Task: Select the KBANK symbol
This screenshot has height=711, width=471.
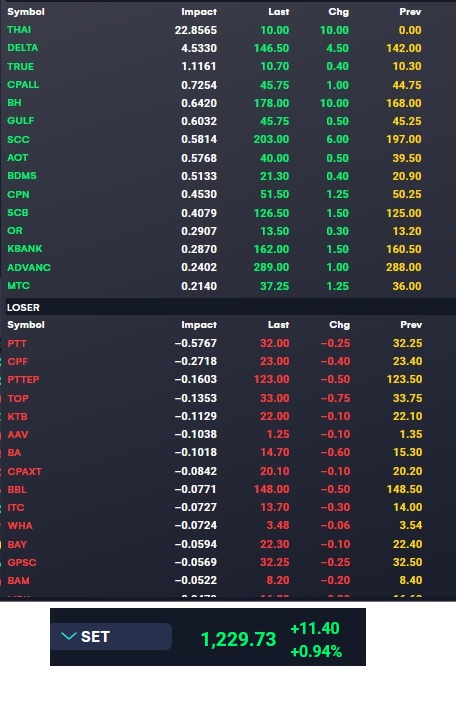Action: (24, 249)
